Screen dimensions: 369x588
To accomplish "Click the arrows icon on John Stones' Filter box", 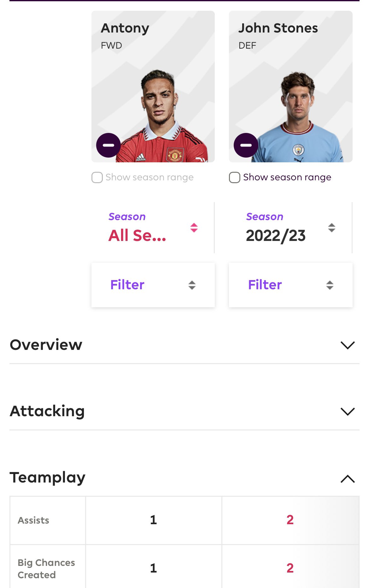I will tap(330, 285).
